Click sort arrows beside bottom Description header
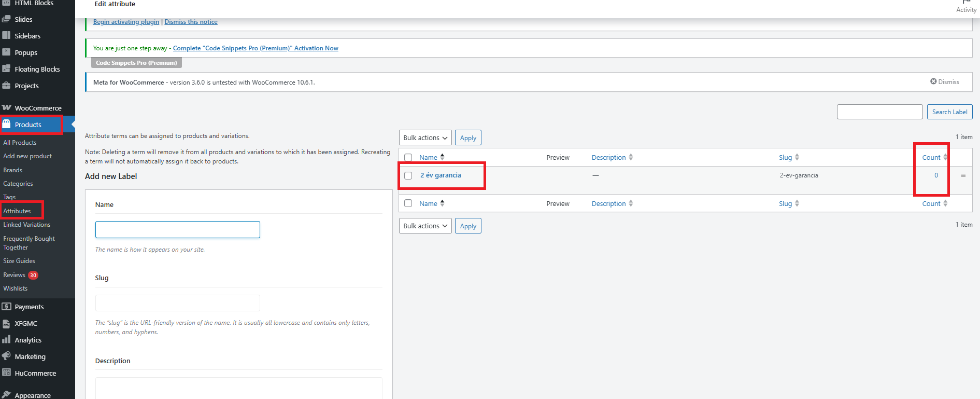980x399 pixels. [x=631, y=203]
